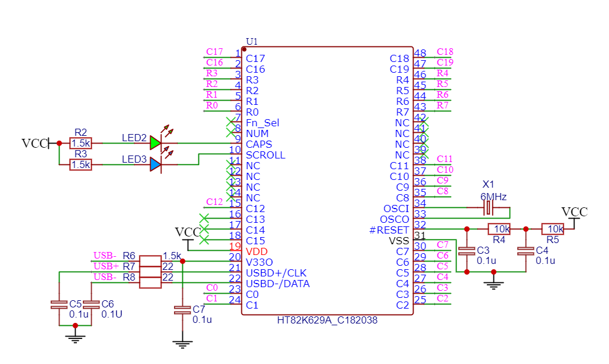
Task: Select the R5 10k resistor symbol
Action: tap(552, 229)
